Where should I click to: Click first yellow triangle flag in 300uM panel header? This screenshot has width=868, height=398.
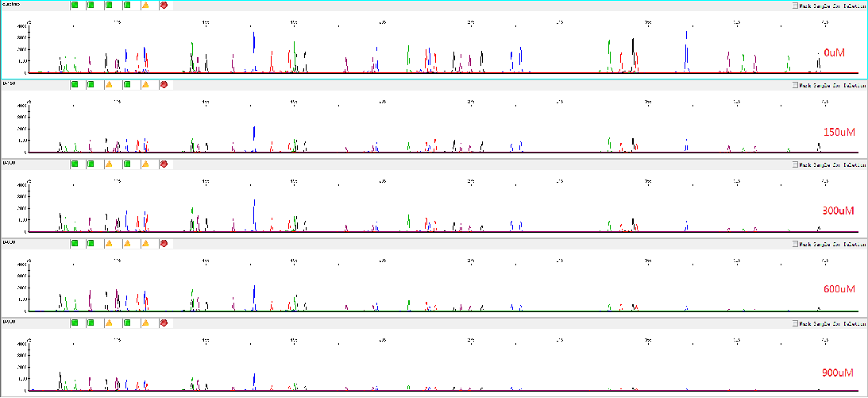pyautogui.click(x=109, y=164)
